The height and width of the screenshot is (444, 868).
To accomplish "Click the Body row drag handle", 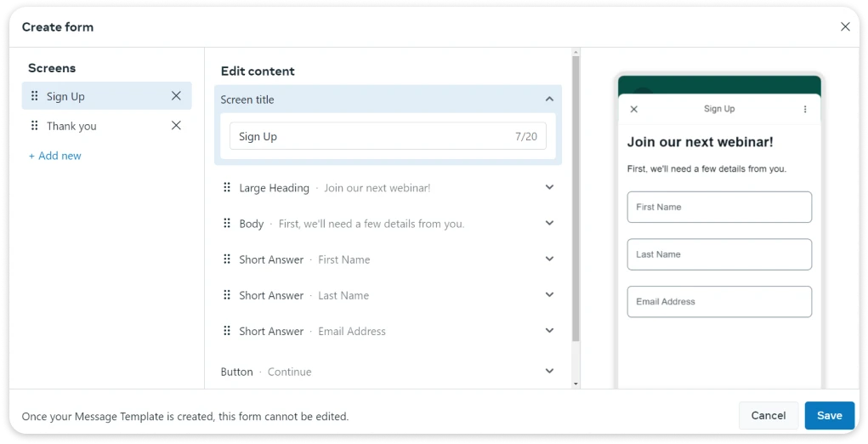I will [x=227, y=224].
